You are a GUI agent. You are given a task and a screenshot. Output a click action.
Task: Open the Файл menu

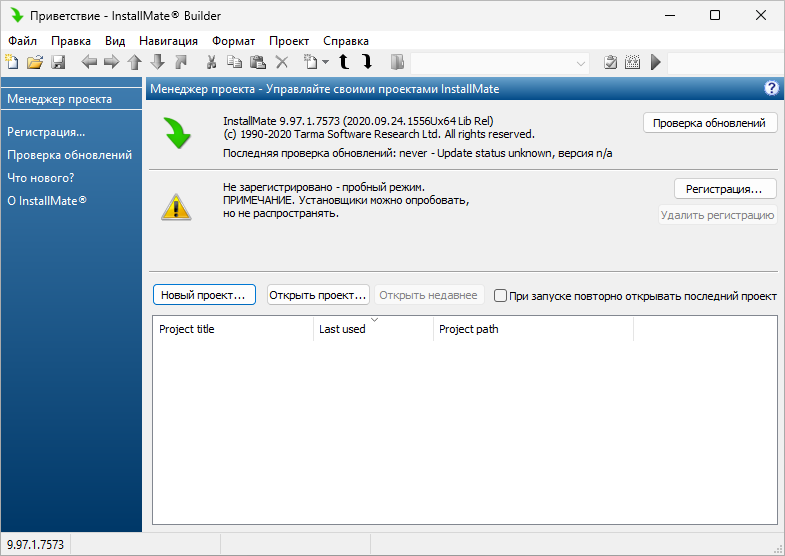click(23, 41)
